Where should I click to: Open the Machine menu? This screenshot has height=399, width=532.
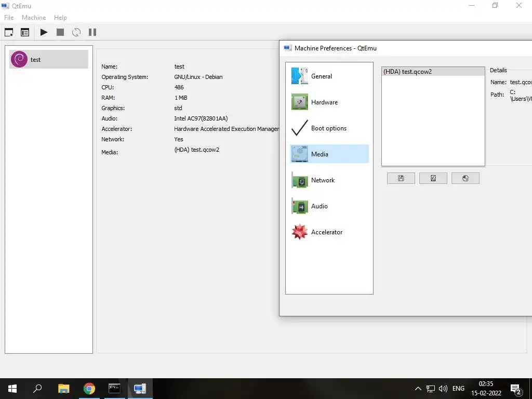click(34, 17)
